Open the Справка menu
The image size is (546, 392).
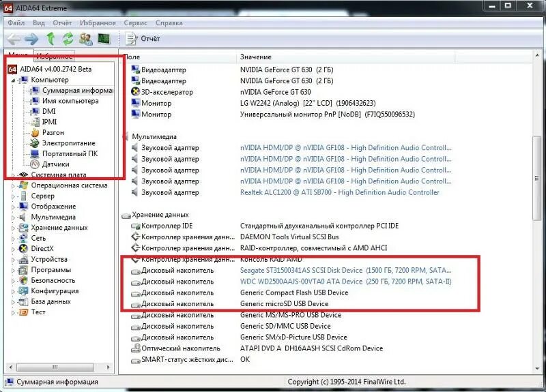[x=169, y=23]
